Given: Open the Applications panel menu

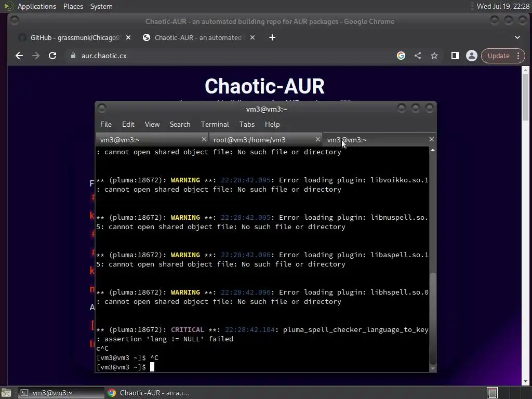Looking at the screenshot, I should [x=37, y=6].
